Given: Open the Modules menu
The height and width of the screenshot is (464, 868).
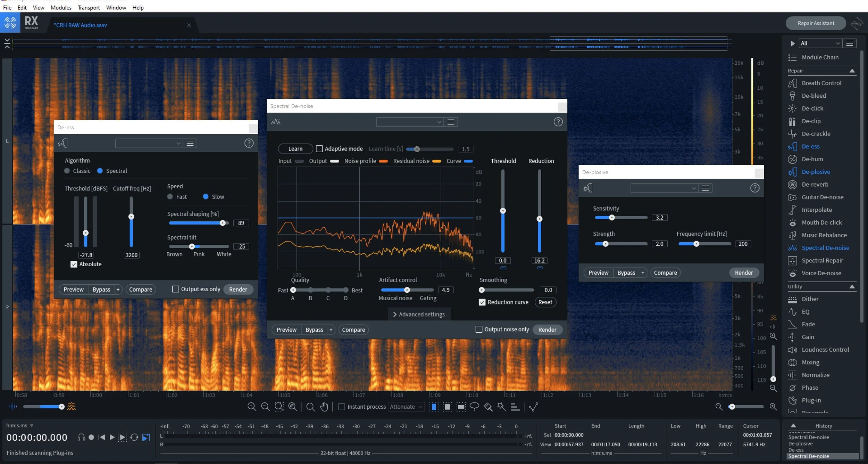Looking at the screenshot, I should coord(61,7).
